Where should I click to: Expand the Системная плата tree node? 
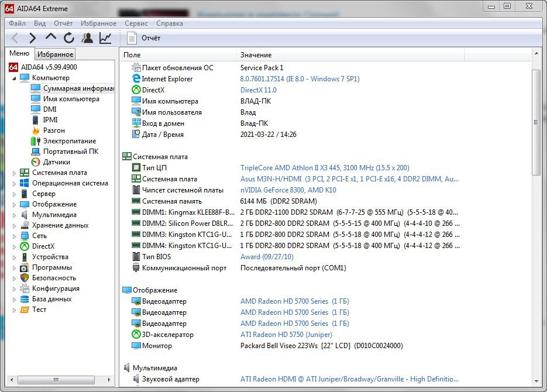coord(15,173)
